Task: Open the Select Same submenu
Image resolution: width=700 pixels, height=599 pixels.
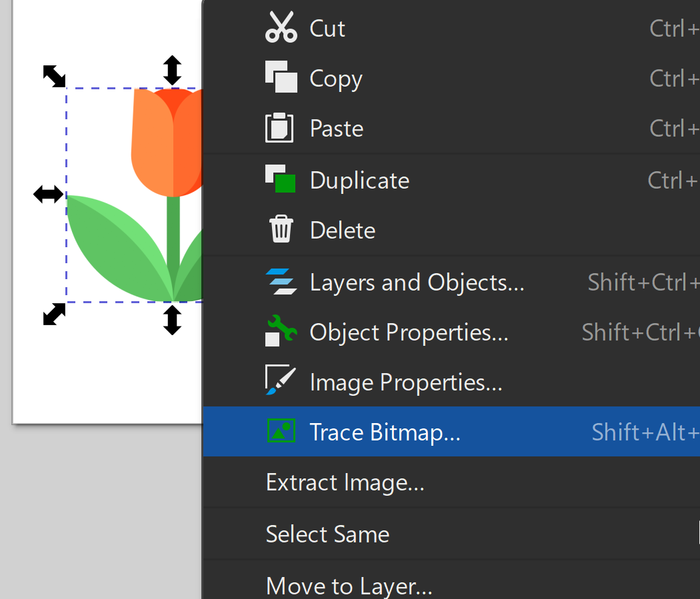Action: click(327, 534)
